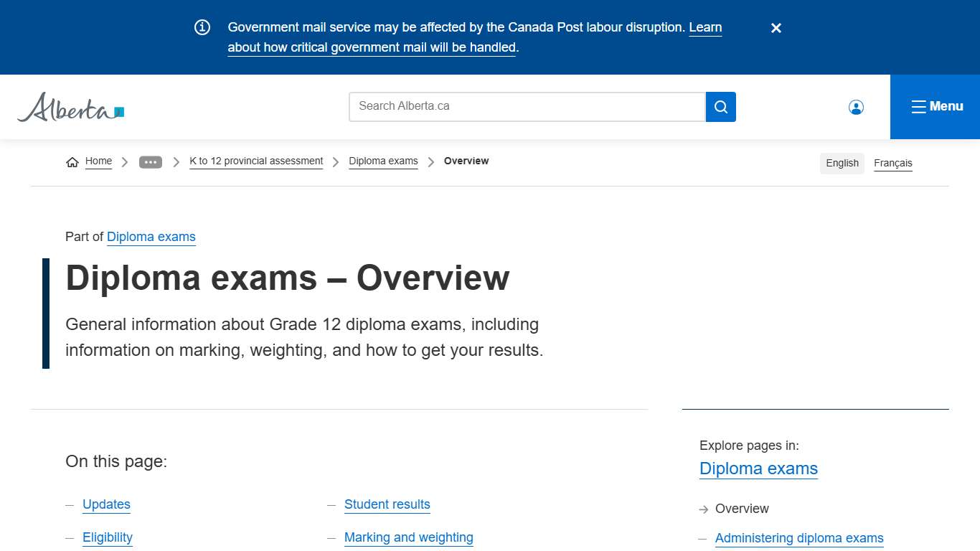
Task: Open K to 12 provincial assessment breadcrumb
Action: [x=256, y=161]
